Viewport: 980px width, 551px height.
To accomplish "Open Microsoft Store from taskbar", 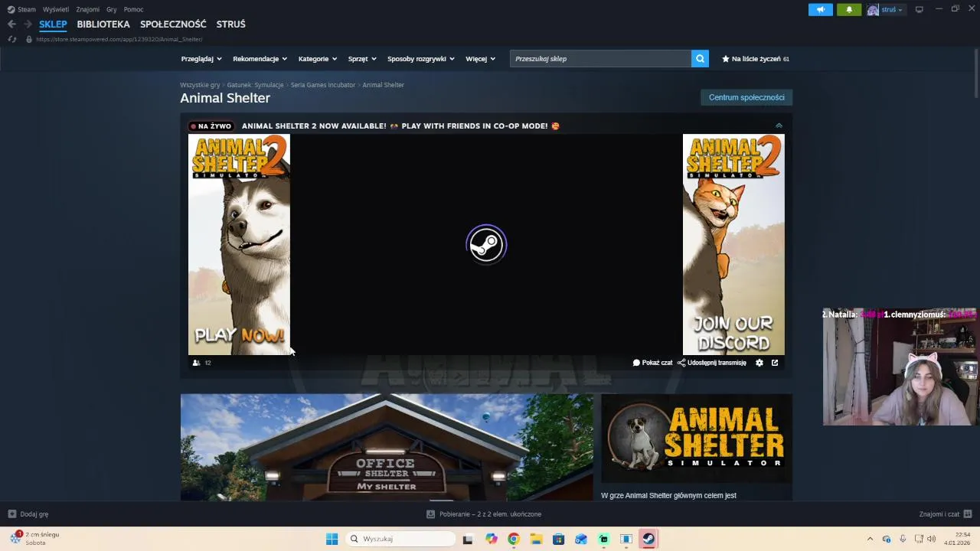I will click(x=558, y=539).
